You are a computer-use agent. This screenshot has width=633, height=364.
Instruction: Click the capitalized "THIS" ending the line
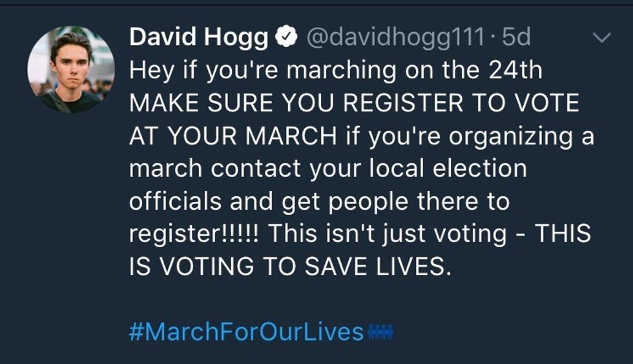click(563, 234)
